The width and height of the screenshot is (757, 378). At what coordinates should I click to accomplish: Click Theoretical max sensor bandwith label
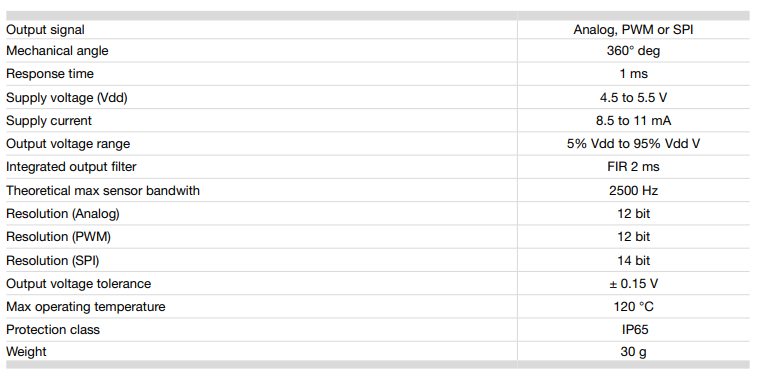point(102,190)
